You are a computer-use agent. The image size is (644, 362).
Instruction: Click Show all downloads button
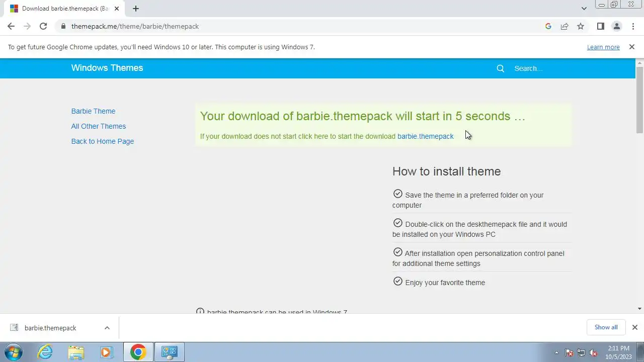pos(606,327)
